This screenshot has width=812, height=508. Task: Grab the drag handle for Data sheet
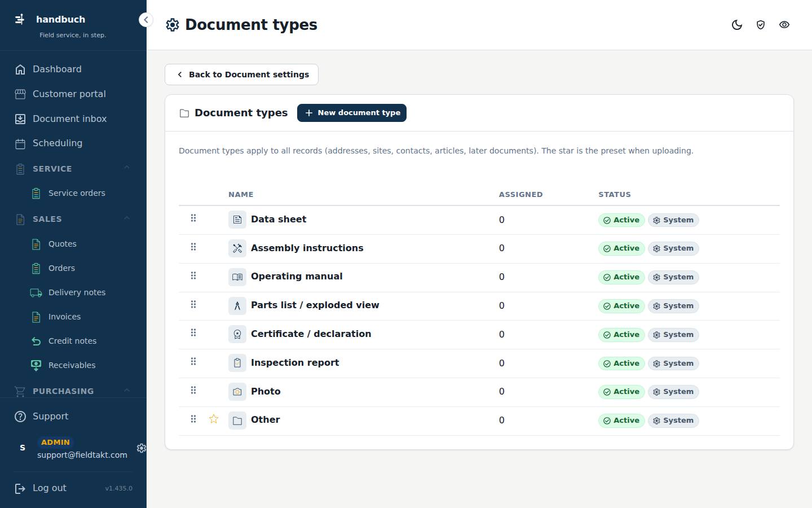(193, 218)
